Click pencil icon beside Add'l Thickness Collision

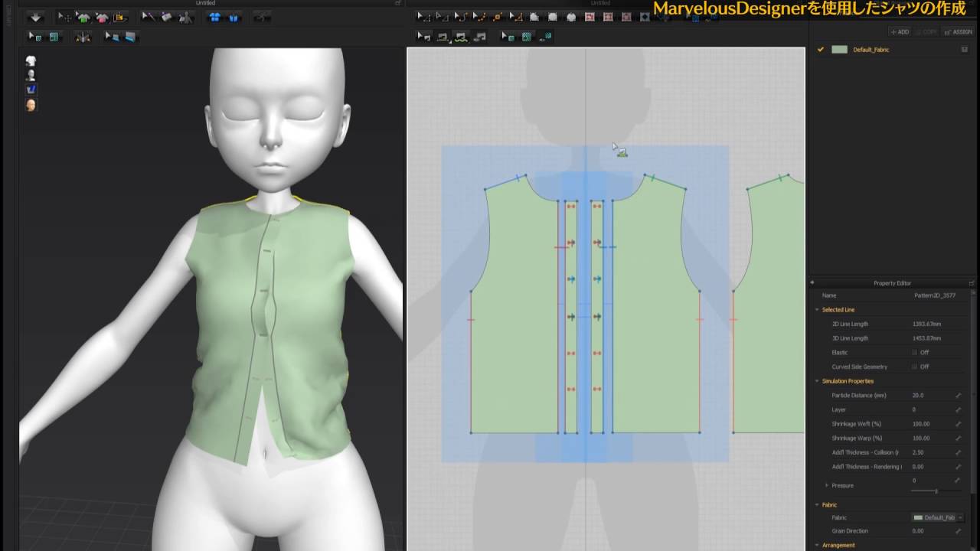958,452
